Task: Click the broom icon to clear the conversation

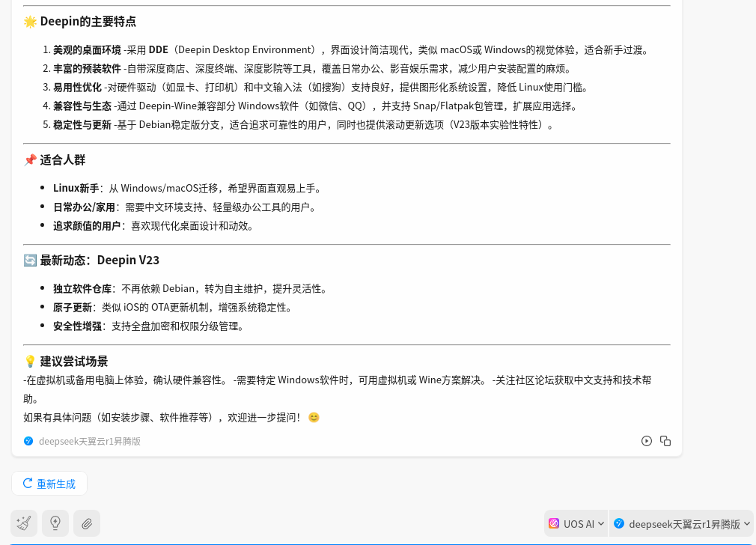Action: [24, 523]
